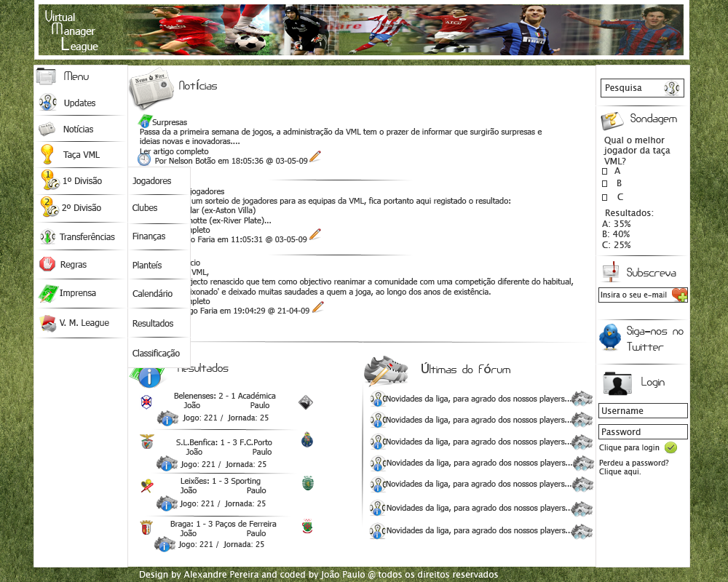The width and height of the screenshot is (728, 582).
Task: Click the boots icon on the first forum entry
Action: click(x=582, y=399)
